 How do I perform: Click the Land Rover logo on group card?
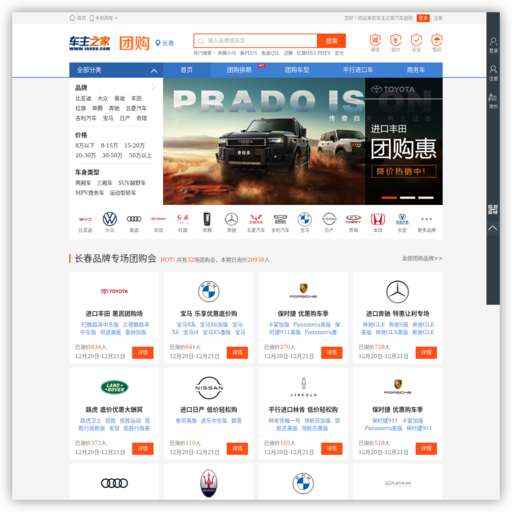[114, 387]
